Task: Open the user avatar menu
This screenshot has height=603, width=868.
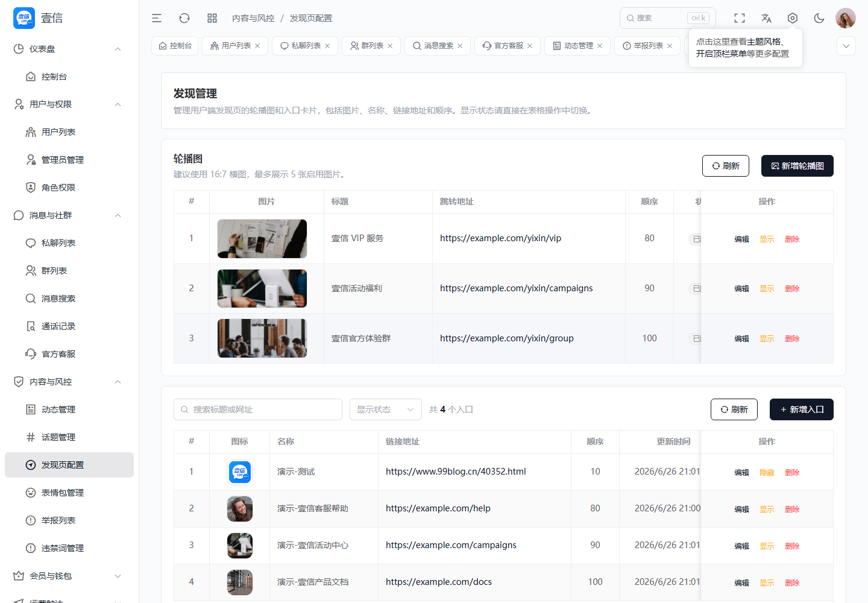Action: [846, 18]
